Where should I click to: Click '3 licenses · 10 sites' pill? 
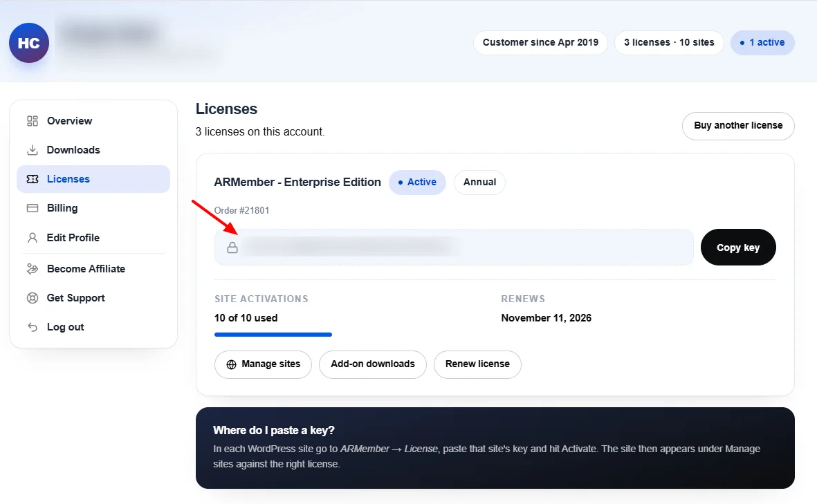coord(669,43)
